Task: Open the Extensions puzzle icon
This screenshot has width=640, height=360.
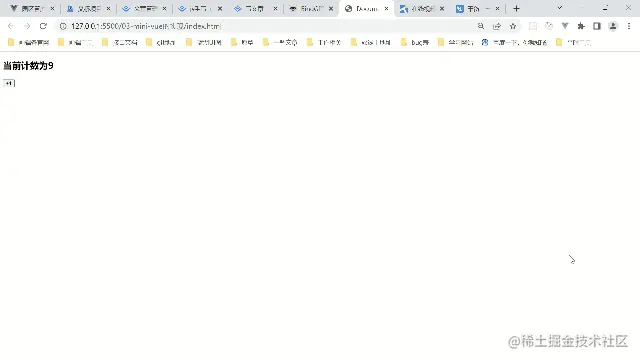Action: [x=581, y=26]
